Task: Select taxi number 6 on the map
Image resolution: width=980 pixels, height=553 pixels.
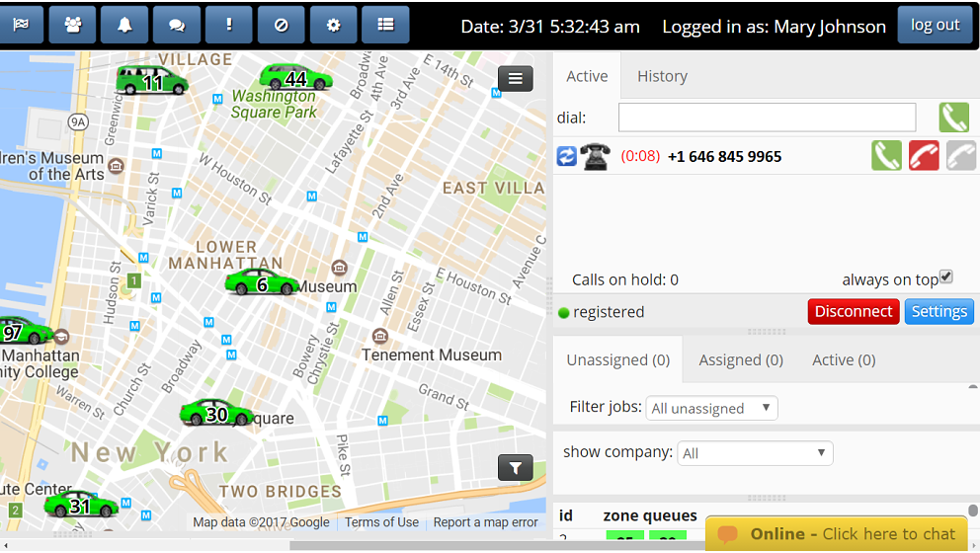Action: pyautogui.click(x=261, y=282)
